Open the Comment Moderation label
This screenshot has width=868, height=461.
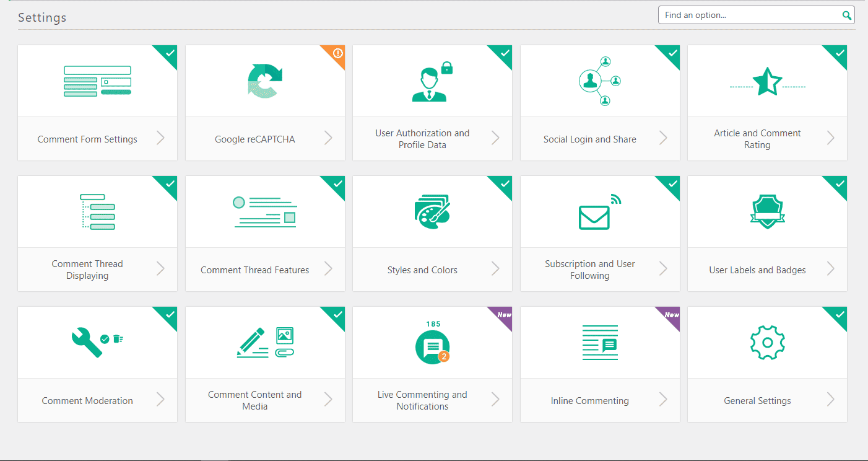[87, 401]
